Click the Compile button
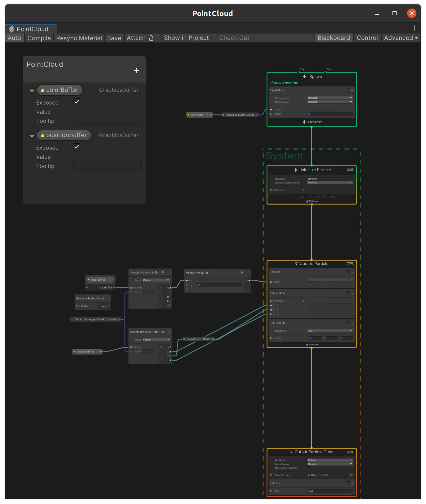Image resolution: width=426 pixels, height=504 pixels. pos(39,38)
